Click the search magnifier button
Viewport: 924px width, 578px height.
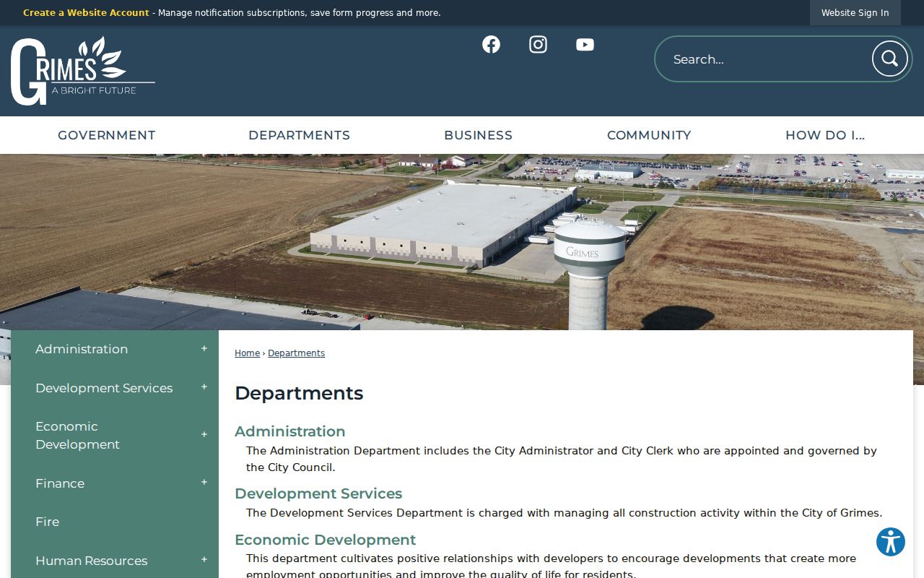point(889,59)
